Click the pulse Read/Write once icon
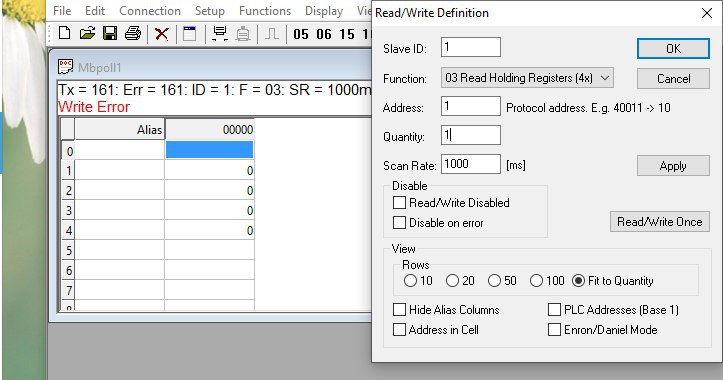This screenshot has height=380, width=723. point(272,34)
